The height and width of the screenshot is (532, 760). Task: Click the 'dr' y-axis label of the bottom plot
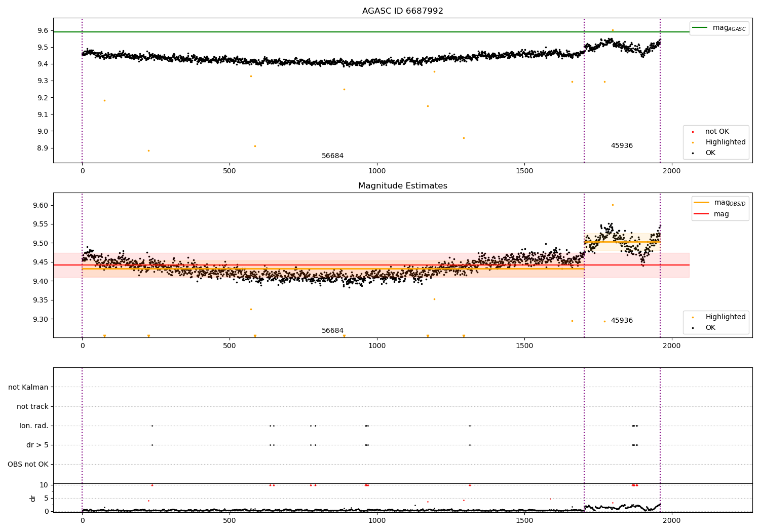(33, 498)
